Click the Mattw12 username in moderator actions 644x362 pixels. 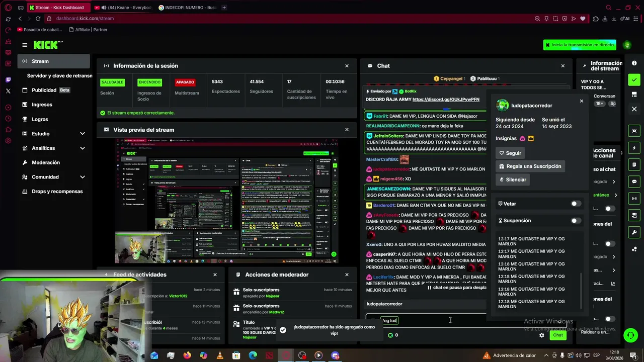(x=276, y=312)
